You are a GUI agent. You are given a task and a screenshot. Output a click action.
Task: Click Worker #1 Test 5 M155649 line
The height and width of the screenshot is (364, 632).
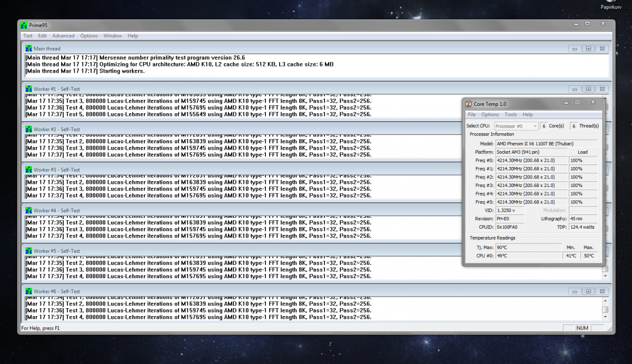[198, 114]
